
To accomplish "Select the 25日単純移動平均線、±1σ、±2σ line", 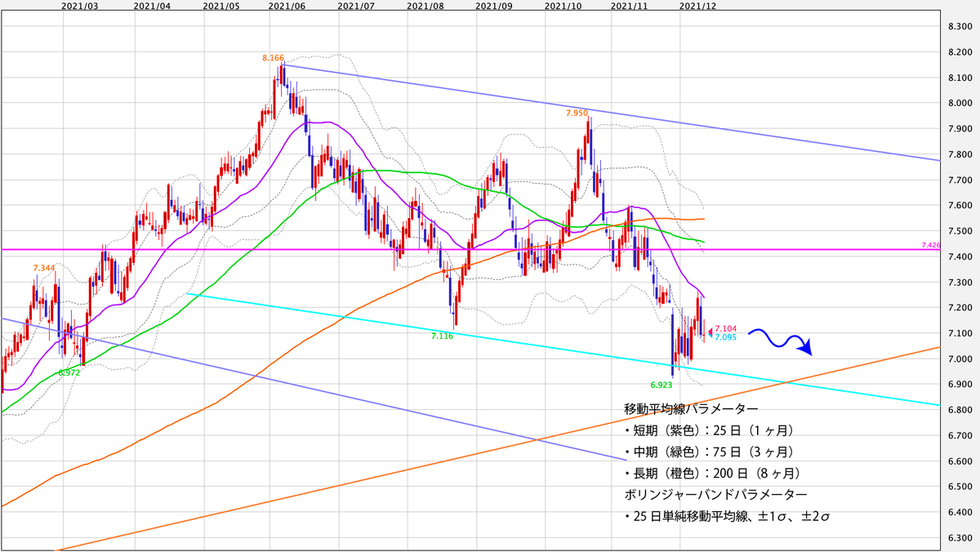I will pyautogui.click(x=728, y=516).
